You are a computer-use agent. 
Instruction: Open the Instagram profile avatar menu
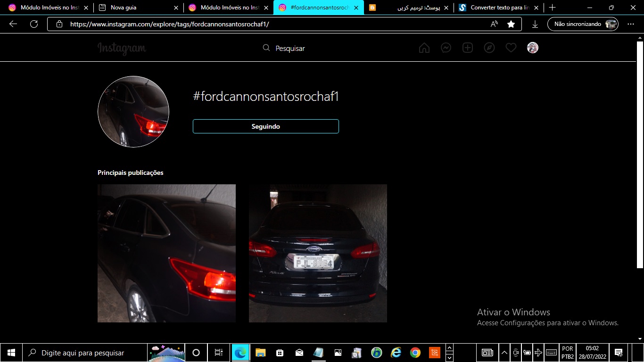(533, 48)
